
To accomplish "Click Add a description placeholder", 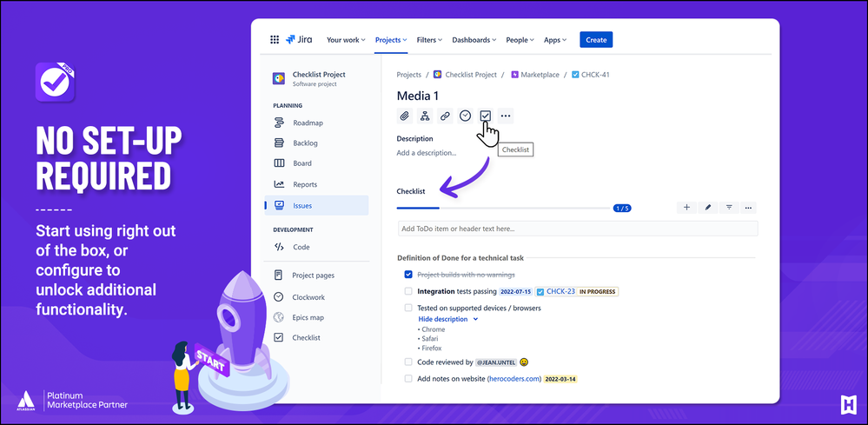I will [427, 153].
